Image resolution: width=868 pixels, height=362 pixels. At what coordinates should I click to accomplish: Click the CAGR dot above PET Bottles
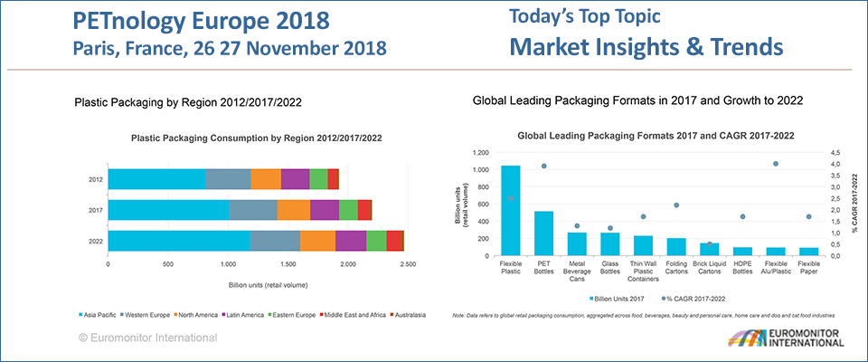(543, 166)
